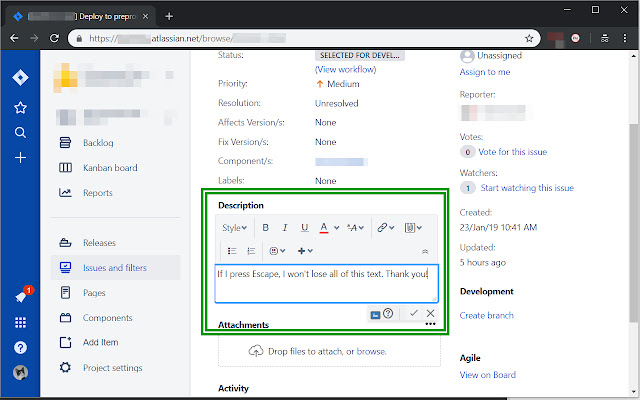Open the user profile avatar

(x=20, y=372)
